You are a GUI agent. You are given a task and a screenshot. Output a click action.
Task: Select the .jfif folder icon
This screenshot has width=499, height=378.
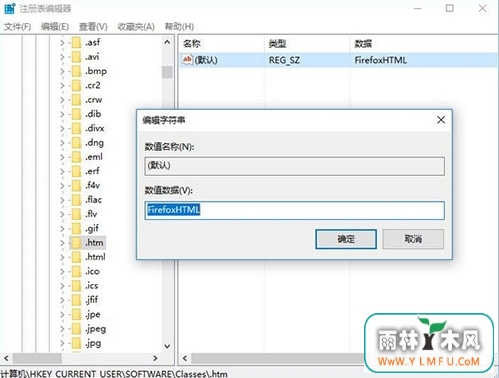pyautogui.click(x=76, y=301)
